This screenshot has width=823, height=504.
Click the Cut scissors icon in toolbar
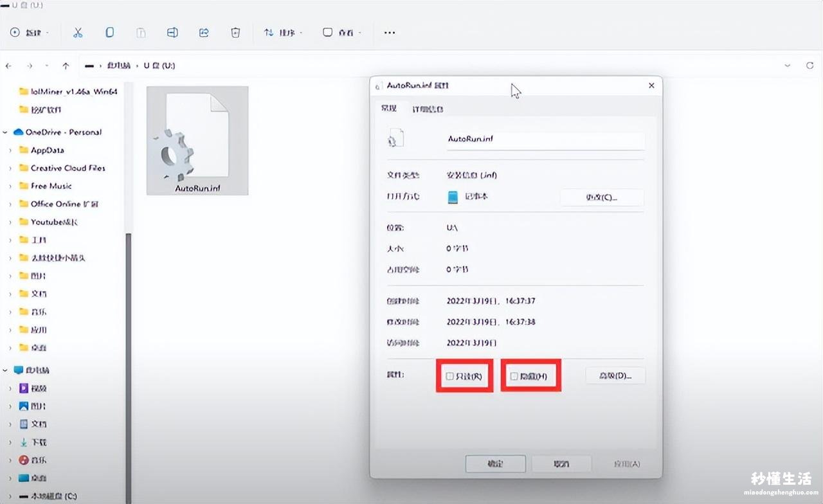point(78,32)
